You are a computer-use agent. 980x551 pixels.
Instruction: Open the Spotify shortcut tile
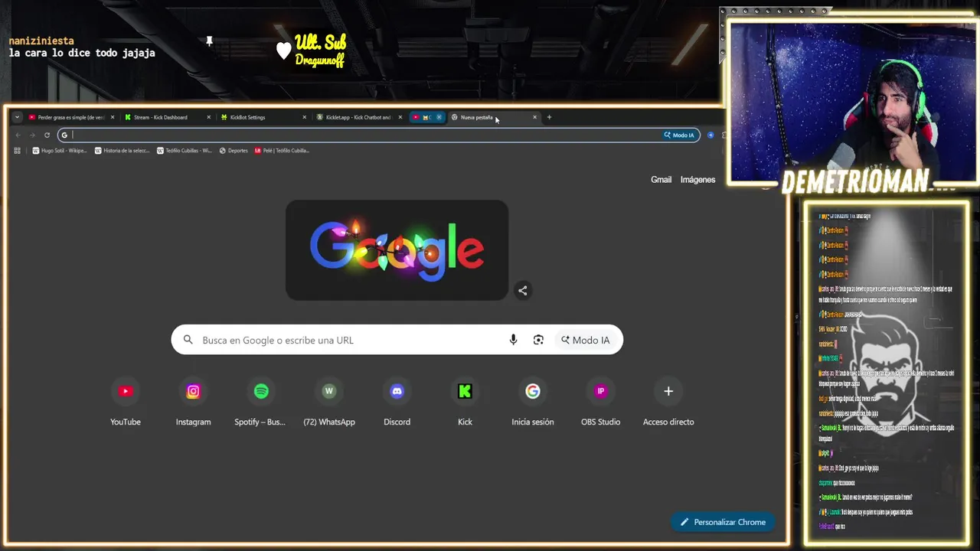pyautogui.click(x=261, y=402)
